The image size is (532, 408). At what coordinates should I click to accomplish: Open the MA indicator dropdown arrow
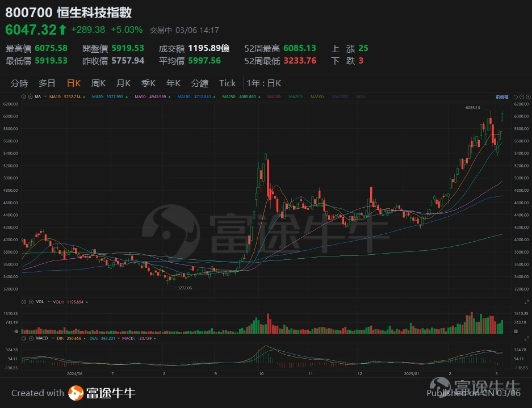coord(45,96)
